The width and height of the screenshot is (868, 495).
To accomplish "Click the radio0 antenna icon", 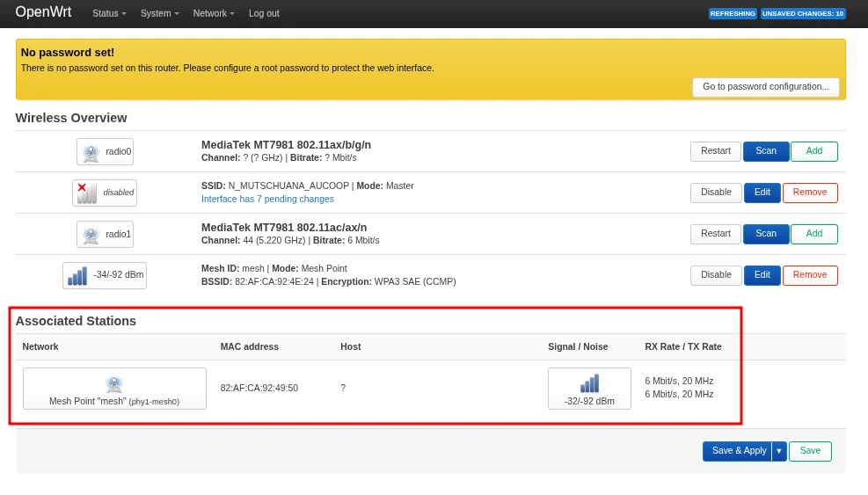I will [x=91, y=152].
